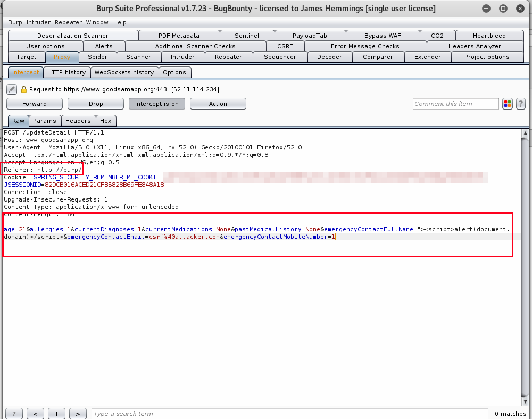Open the Deserialization Scanner tab
The image size is (532, 419).
coord(73,36)
